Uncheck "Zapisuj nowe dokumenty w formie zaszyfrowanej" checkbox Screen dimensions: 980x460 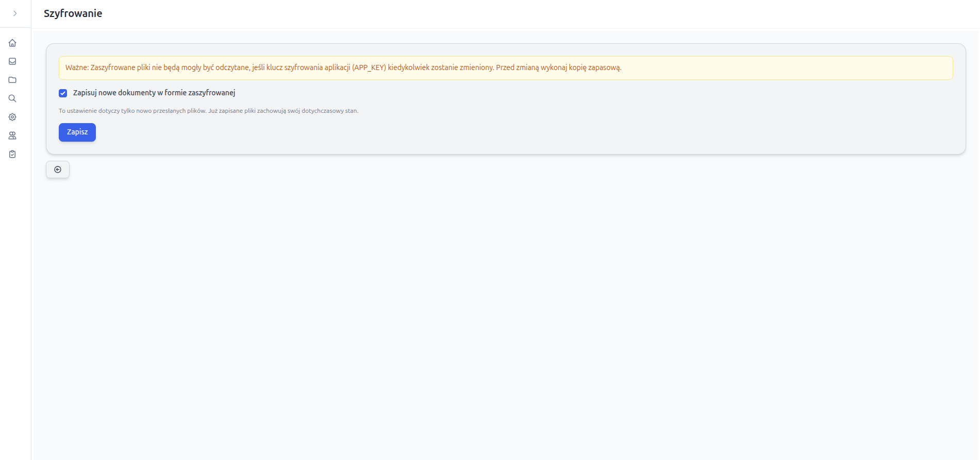tap(63, 93)
